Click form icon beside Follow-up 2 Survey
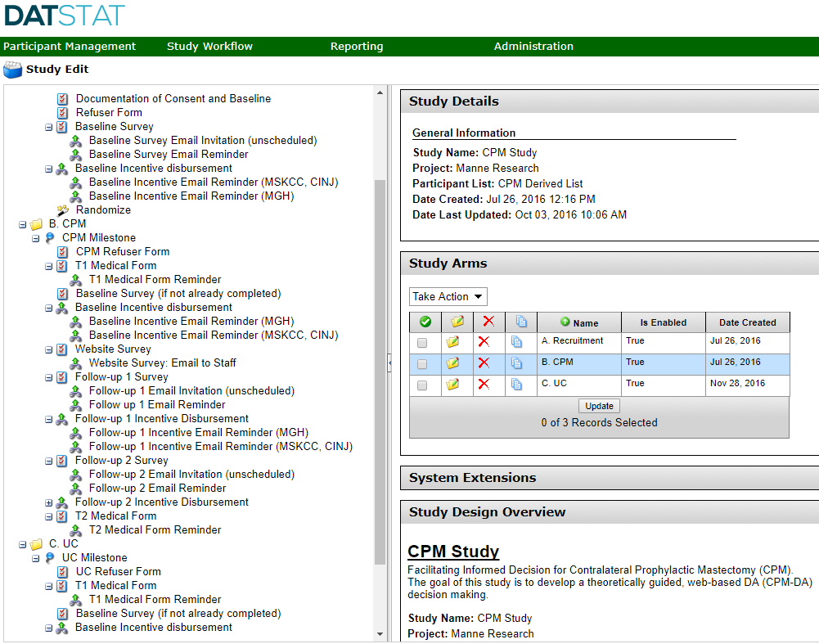The width and height of the screenshot is (819, 644). tap(61, 461)
